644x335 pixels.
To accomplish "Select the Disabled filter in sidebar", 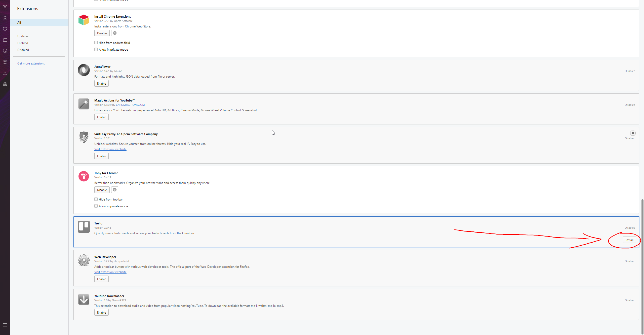I will [x=23, y=50].
